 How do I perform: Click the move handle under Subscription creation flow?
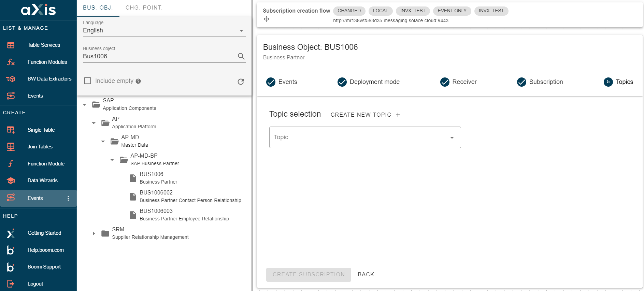(x=267, y=19)
